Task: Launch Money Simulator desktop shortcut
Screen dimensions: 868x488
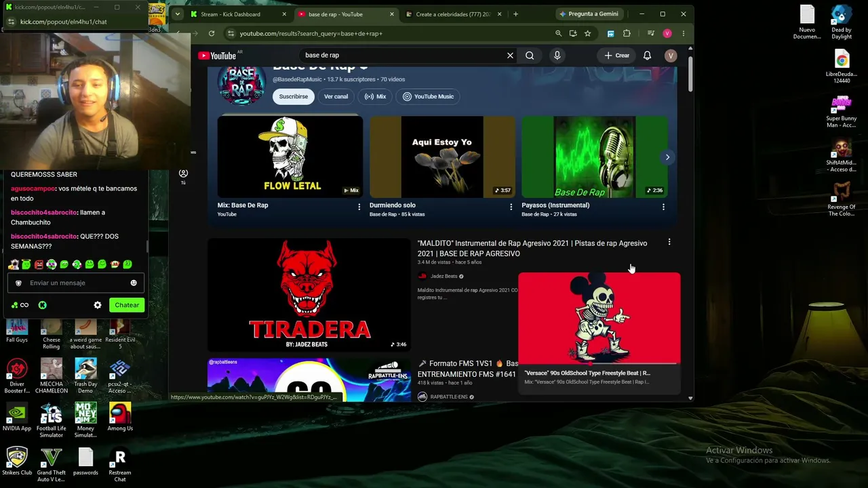Action: [x=85, y=420]
